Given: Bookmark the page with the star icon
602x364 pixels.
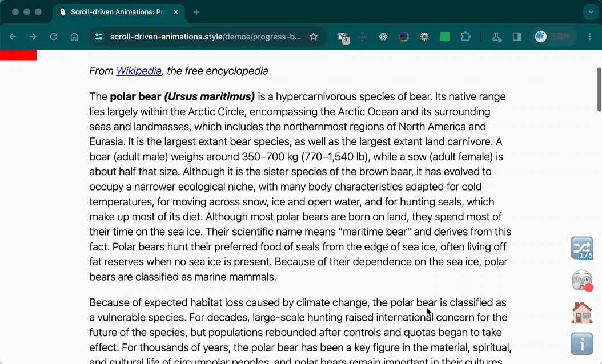Looking at the screenshot, I should point(314,37).
